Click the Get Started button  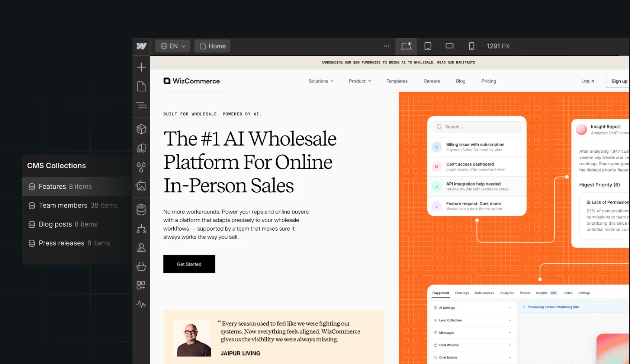pos(189,264)
